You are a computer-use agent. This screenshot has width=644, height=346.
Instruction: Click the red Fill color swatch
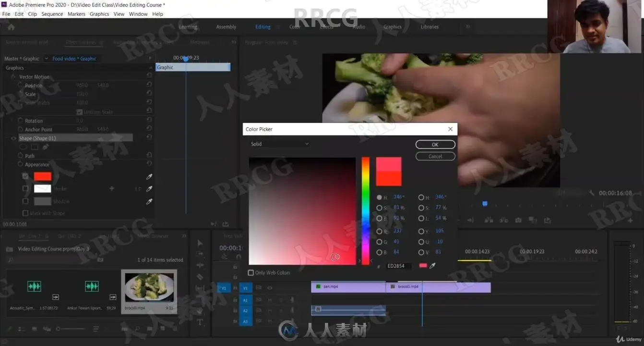[x=42, y=176]
